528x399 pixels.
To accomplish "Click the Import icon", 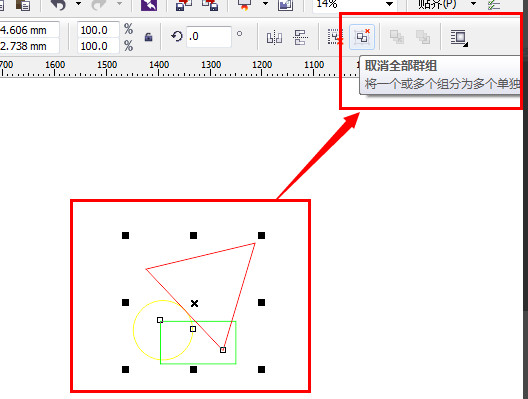I will [x=184, y=4].
